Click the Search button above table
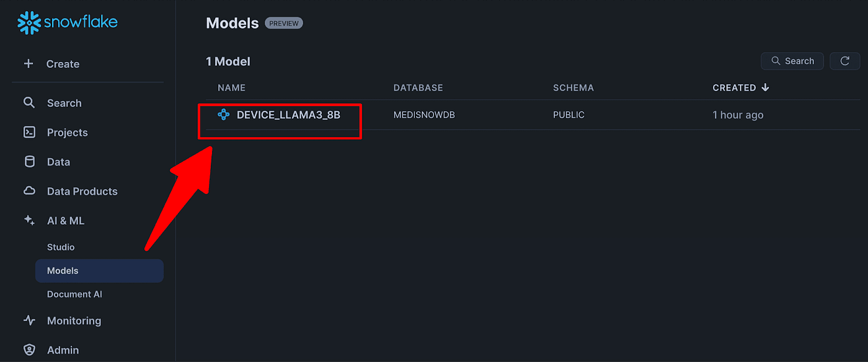The image size is (868, 362). click(792, 61)
